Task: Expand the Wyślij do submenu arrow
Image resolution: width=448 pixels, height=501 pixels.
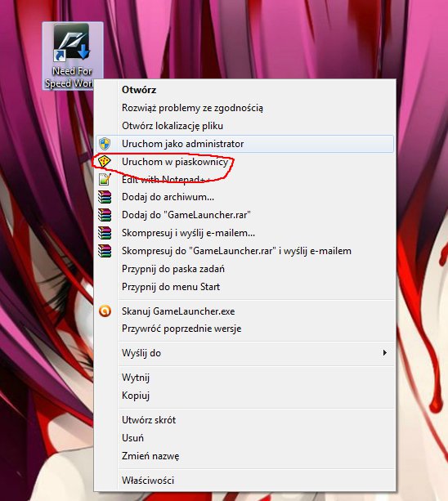Action: [x=385, y=353]
